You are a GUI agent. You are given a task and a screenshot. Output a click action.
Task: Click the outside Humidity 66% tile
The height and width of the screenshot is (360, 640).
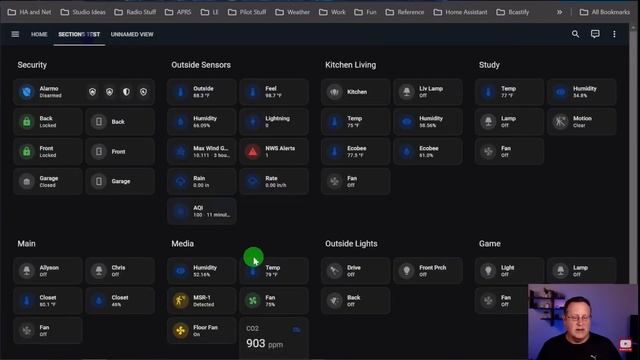point(202,122)
